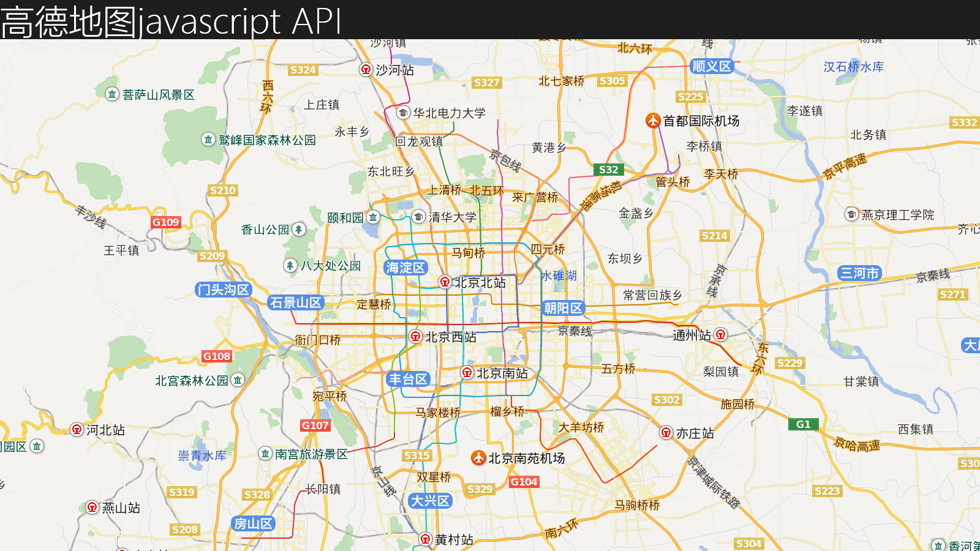
Task: Click the G107 red road shield
Action: coord(315,425)
